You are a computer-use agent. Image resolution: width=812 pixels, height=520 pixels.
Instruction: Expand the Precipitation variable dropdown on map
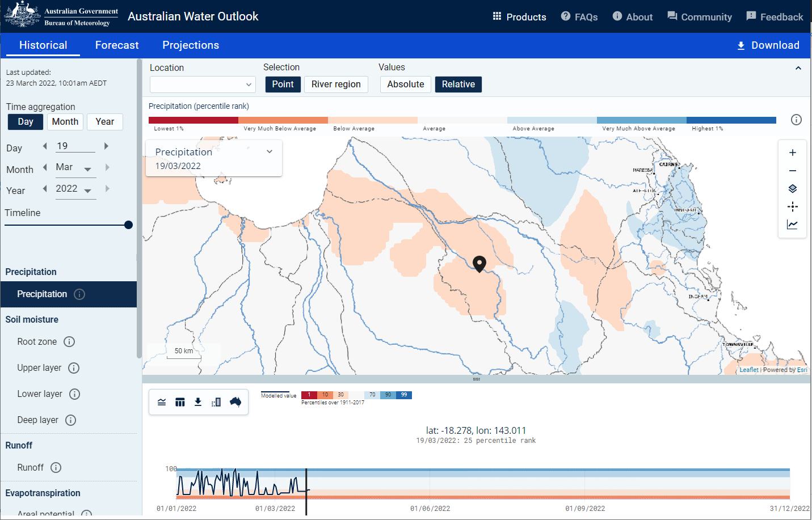point(270,151)
